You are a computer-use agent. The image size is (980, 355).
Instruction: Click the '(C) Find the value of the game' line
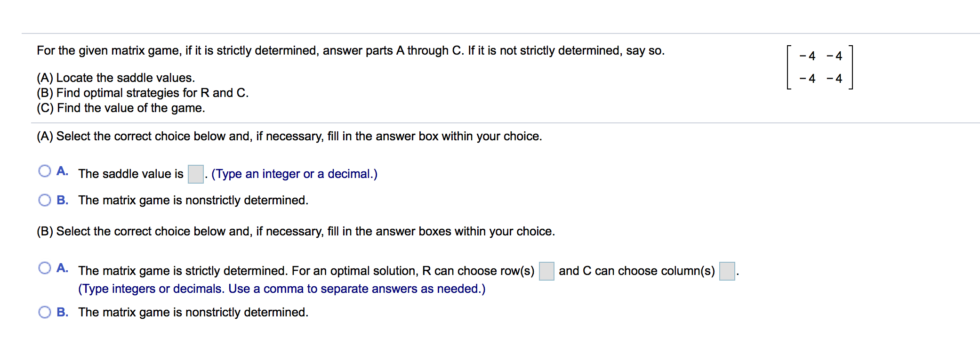click(x=120, y=108)
